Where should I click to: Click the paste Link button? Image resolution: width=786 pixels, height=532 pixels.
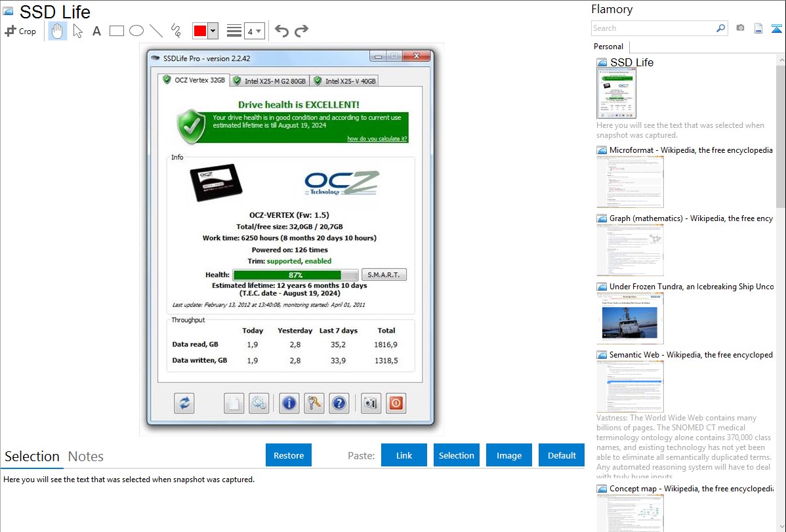click(x=404, y=455)
